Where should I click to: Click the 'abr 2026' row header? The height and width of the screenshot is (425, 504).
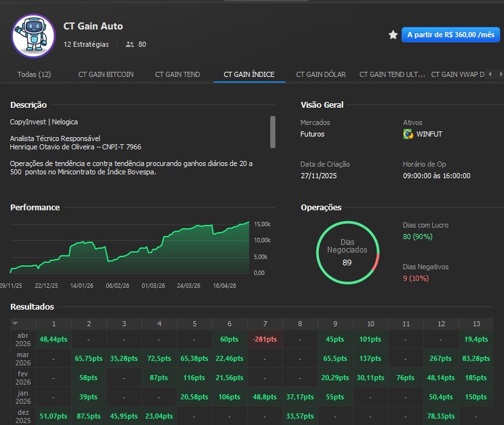pyautogui.click(x=23, y=339)
